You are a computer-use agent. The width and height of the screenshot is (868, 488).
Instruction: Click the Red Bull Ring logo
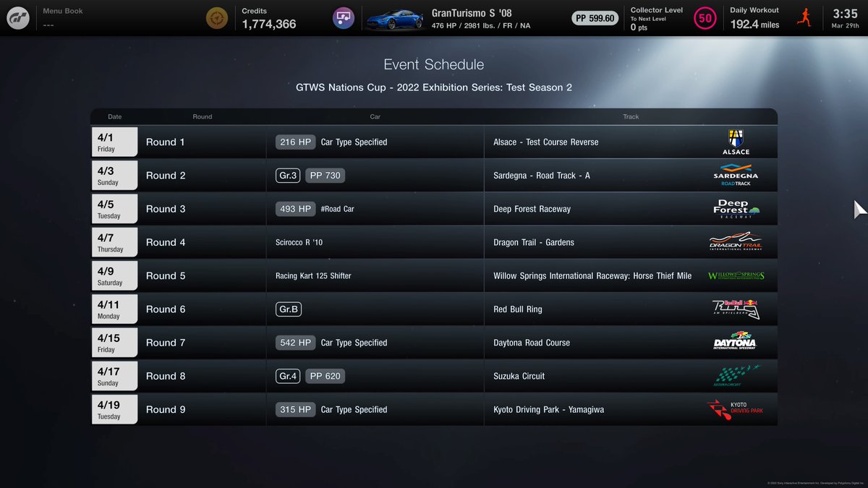736,309
